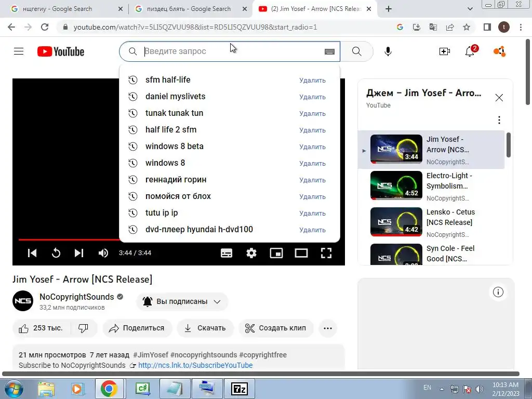Screen dimensions: 532x399
Task: Open the account avatar menu on YouTube
Action: tap(499, 51)
